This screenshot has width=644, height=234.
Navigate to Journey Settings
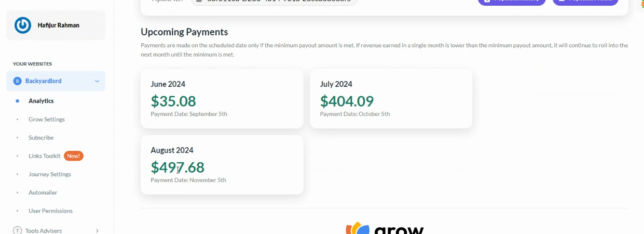(50, 174)
